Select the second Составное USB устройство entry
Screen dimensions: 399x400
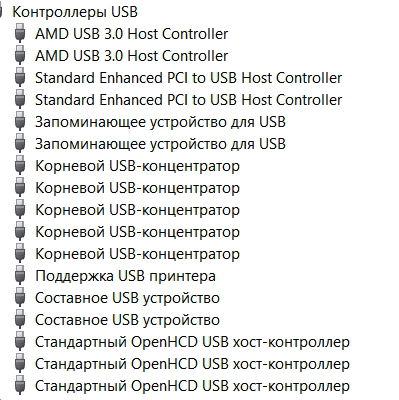(x=127, y=320)
